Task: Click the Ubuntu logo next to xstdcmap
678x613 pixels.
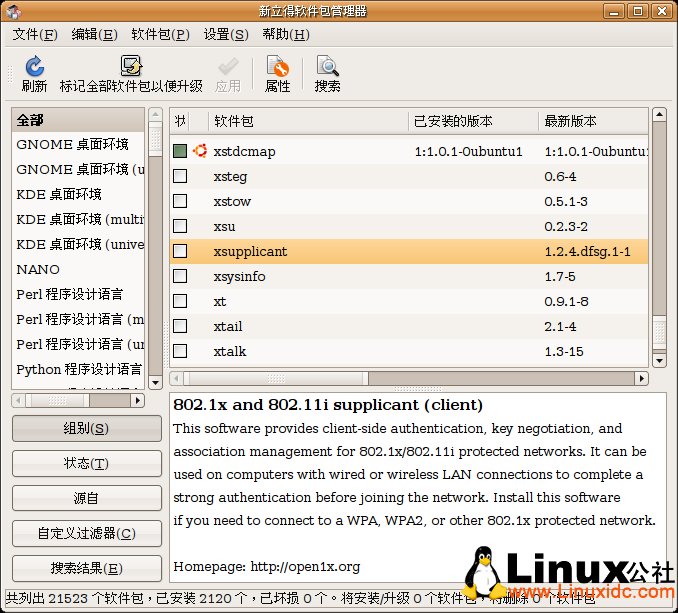Action: [x=200, y=150]
